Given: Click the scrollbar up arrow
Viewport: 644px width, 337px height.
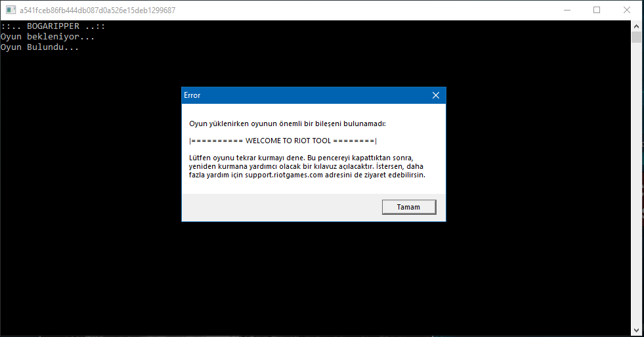Looking at the screenshot, I should [636, 26].
